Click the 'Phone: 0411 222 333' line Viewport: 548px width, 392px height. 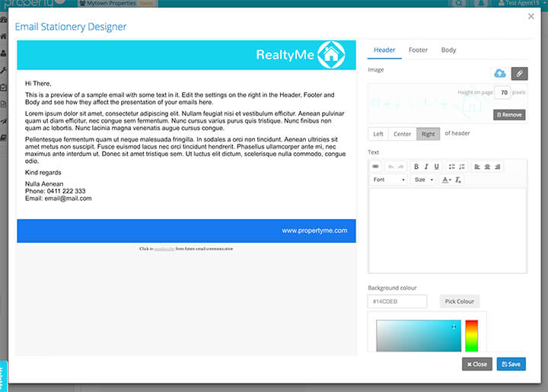[x=56, y=191]
